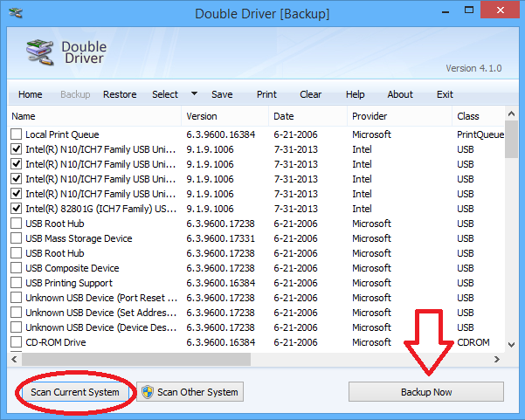Open the Select dropdown arrow
Image resolution: width=525 pixels, height=420 pixels.
[194, 93]
